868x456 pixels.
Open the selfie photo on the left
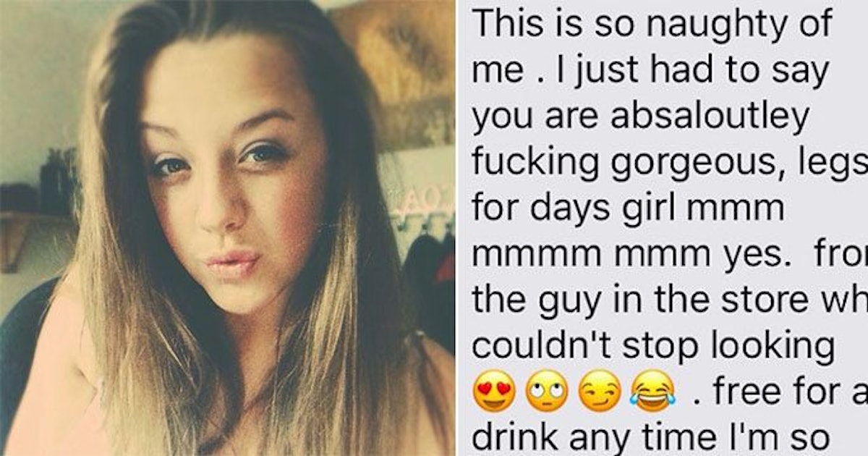[x=228, y=228]
